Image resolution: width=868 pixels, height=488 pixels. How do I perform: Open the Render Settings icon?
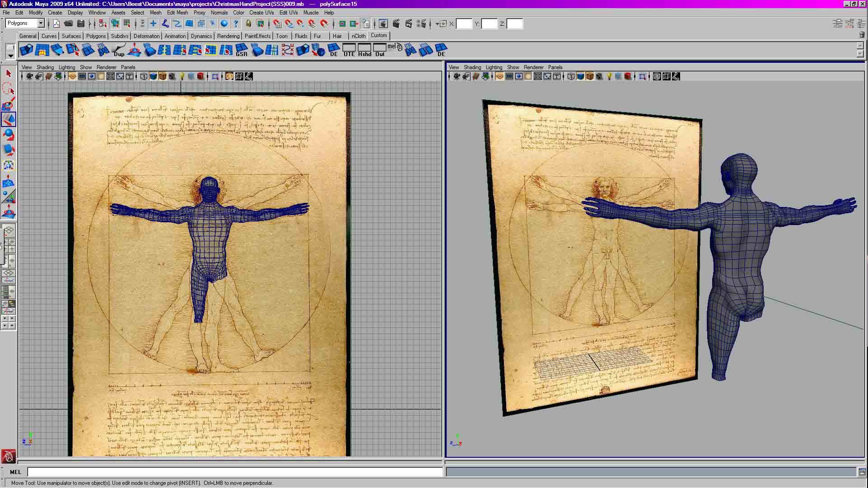[x=421, y=23]
